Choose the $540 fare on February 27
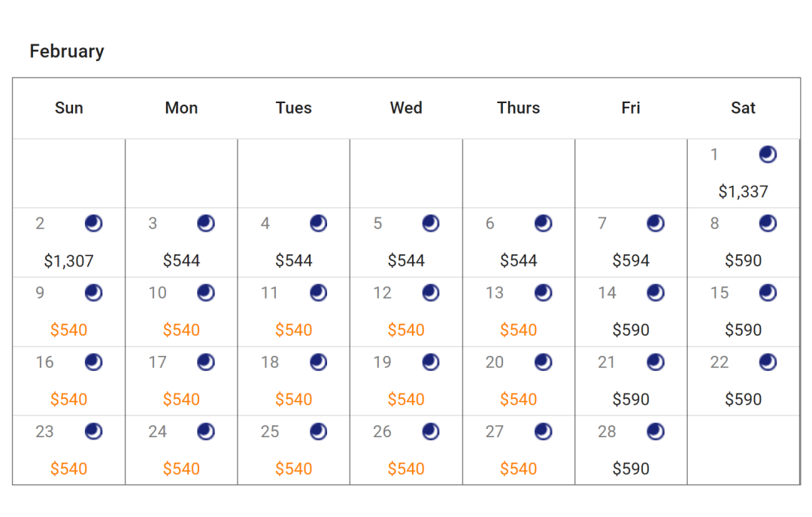812x517 pixels. point(518,469)
